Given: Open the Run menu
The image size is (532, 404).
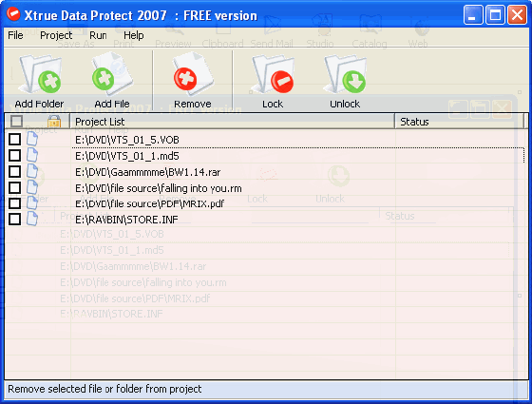Looking at the screenshot, I should point(98,35).
